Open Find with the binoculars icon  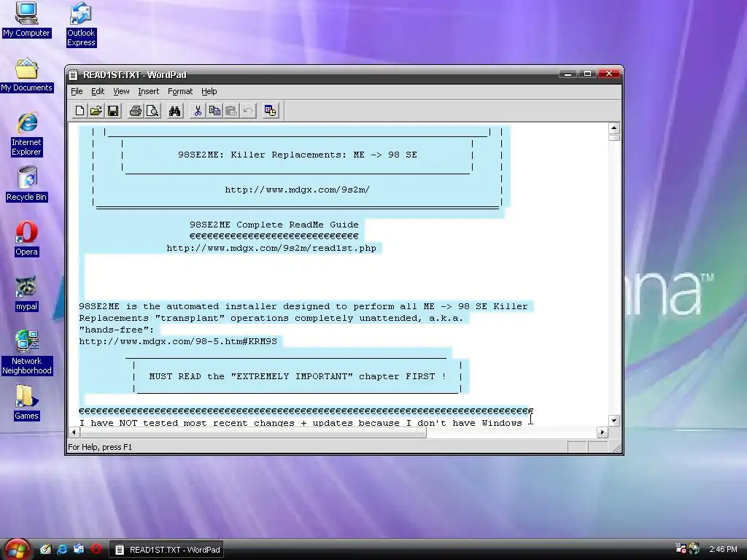click(x=175, y=111)
